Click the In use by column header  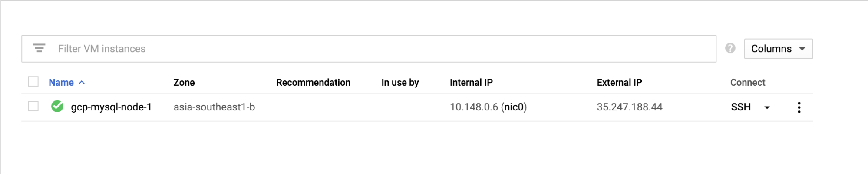(x=400, y=83)
